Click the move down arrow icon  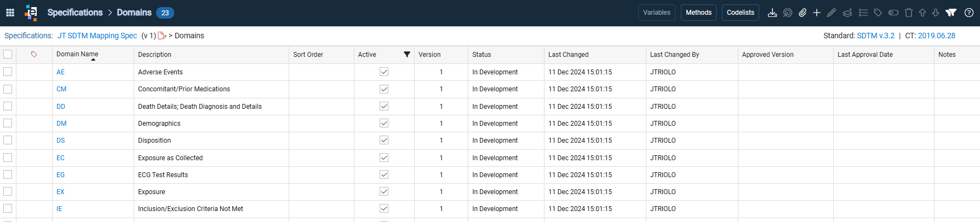(936, 13)
